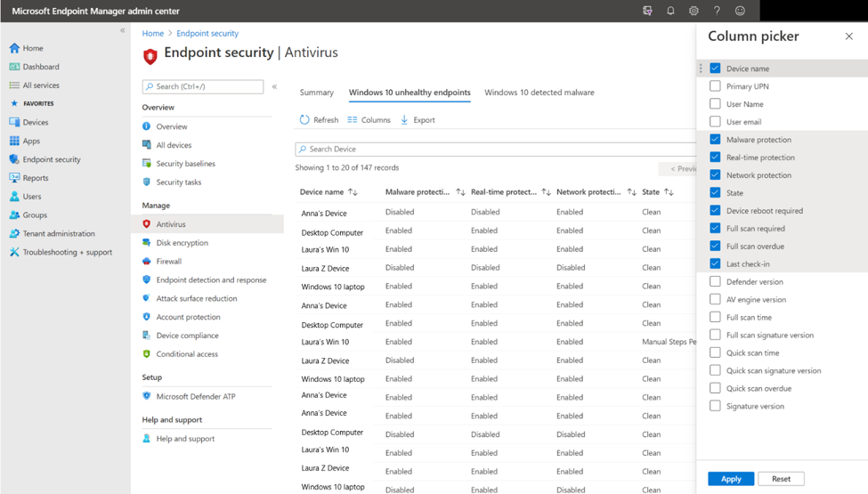Check the User email column checkbox

[715, 121]
